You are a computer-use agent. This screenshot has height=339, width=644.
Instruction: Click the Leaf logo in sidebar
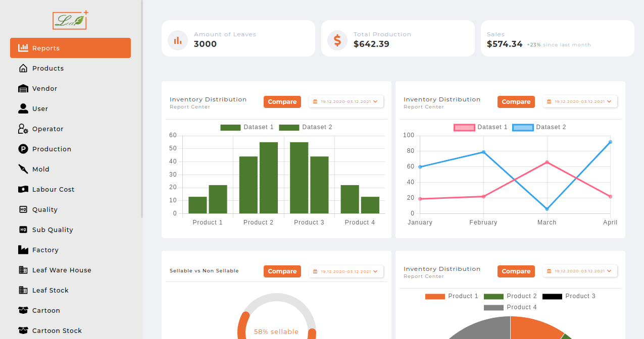click(70, 20)
